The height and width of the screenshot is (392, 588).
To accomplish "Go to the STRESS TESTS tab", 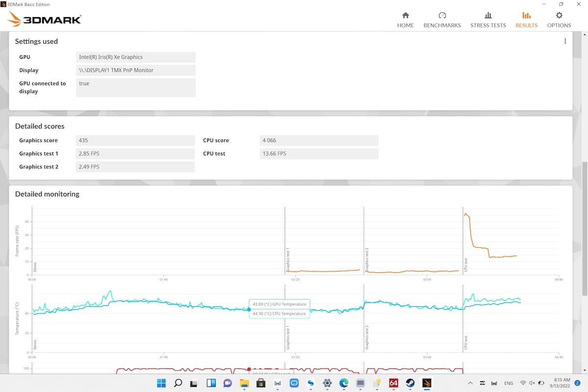I will pos(488,20).
